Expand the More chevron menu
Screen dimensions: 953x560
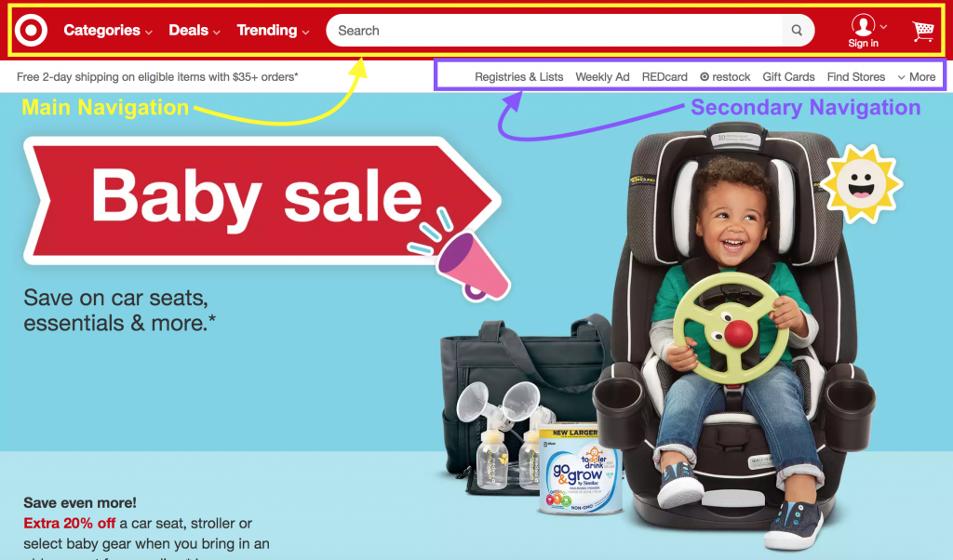(x=917, y=77)
